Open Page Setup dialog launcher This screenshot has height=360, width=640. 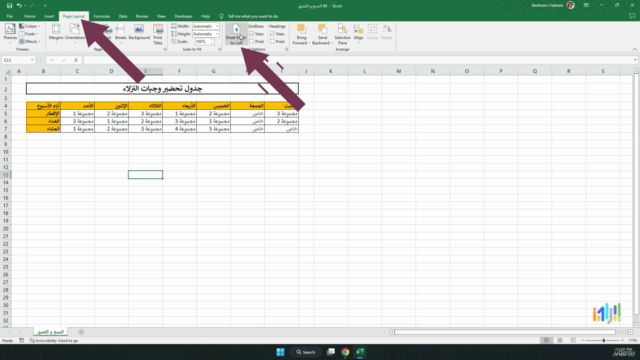[165, 49]
